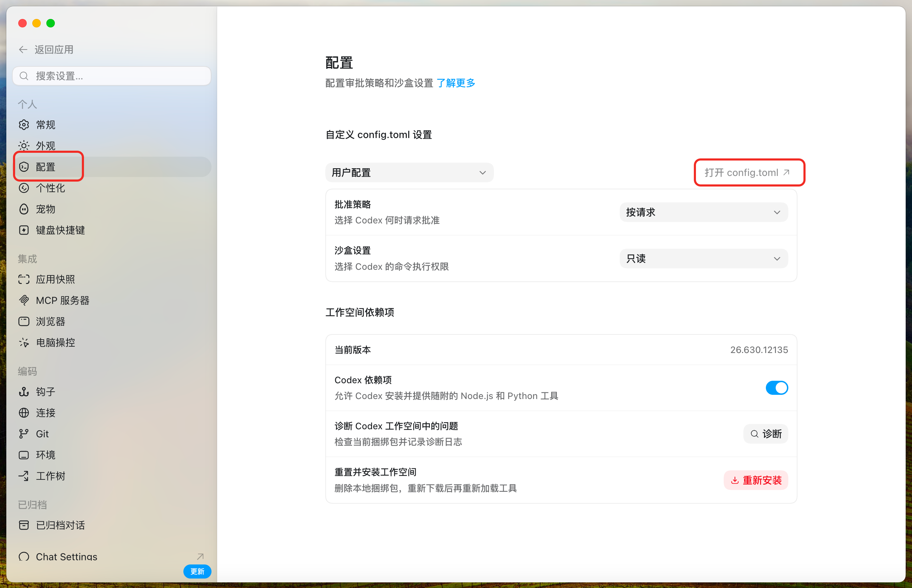Click the 重置并安装工作空间 label

376,472
